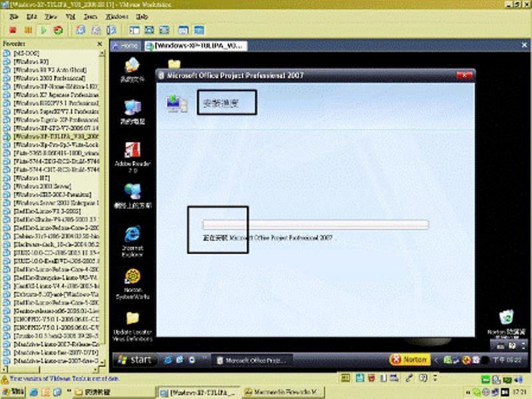Click the installation progress bar
This screenshot has height=399, width=532.
(315, 224)
